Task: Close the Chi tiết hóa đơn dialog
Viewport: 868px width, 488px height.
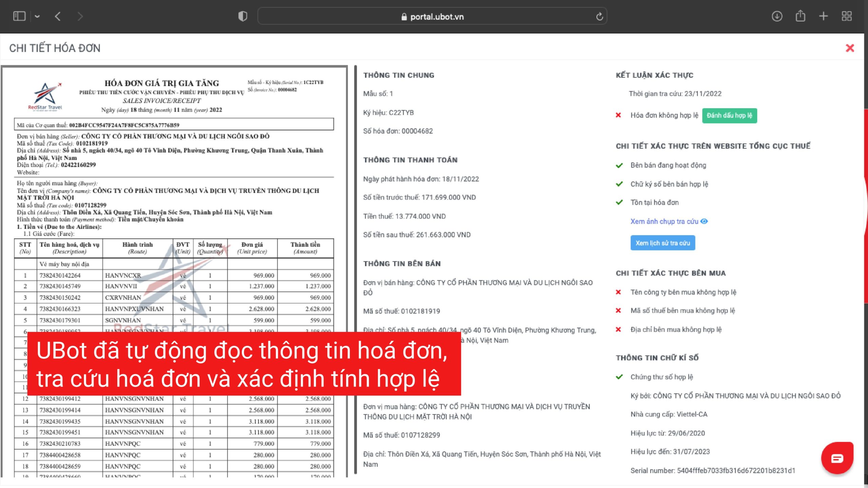Action: coord(850,48)
